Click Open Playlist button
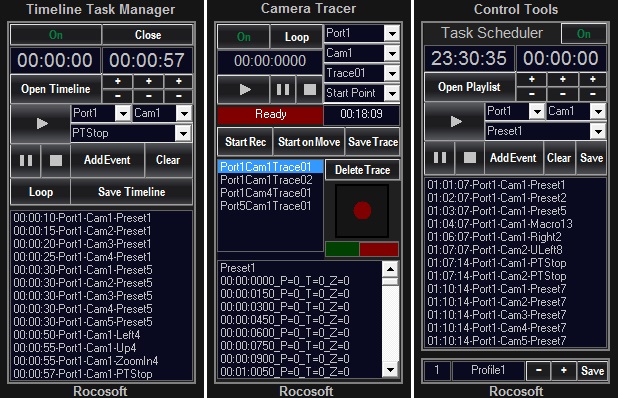 (469, 87)
